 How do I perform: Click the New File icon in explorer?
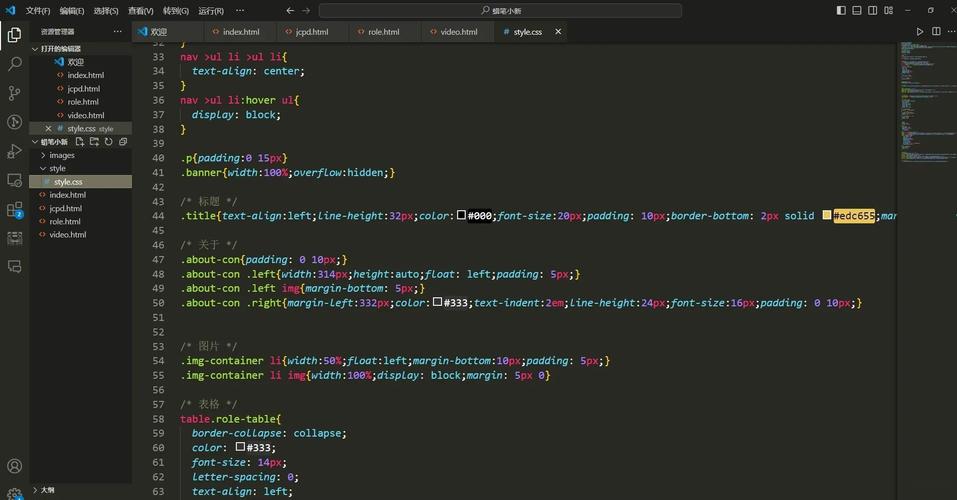[81, 142]
